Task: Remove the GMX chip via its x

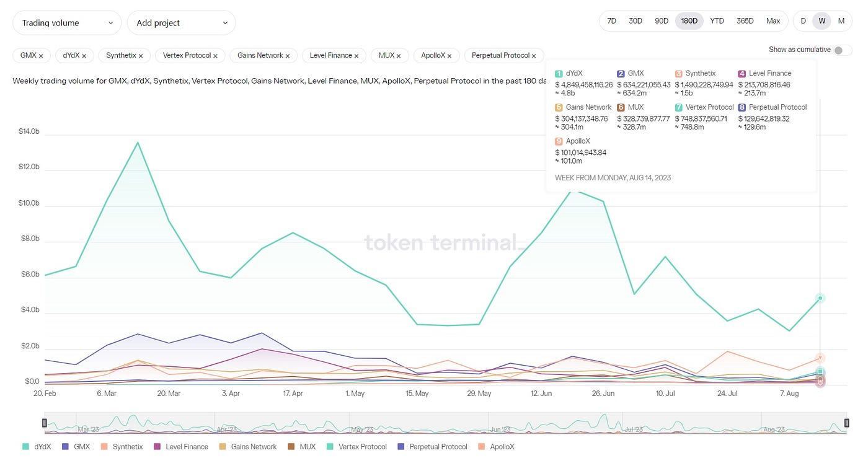Action: coord(41,56)
